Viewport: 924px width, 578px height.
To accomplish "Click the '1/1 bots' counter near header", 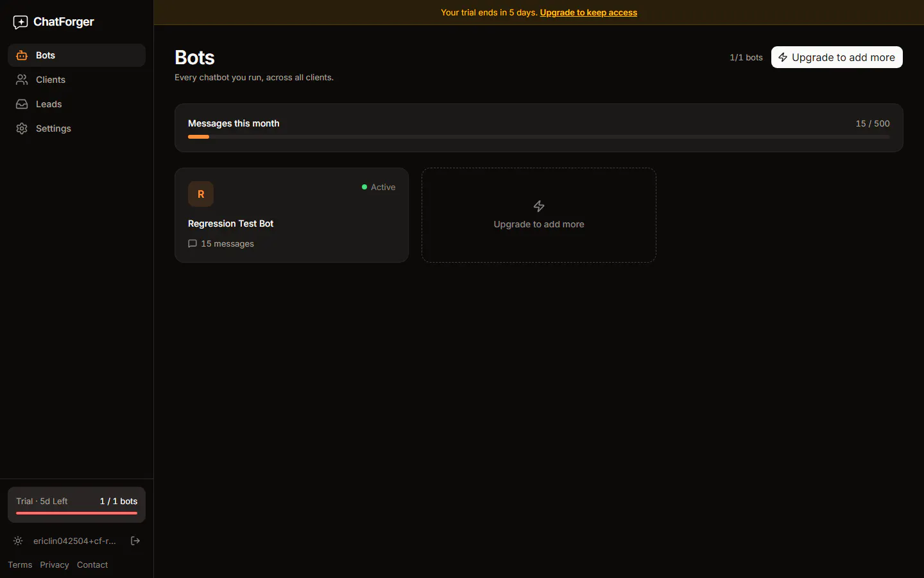I will pyautogui.click(x=746, y=57).
